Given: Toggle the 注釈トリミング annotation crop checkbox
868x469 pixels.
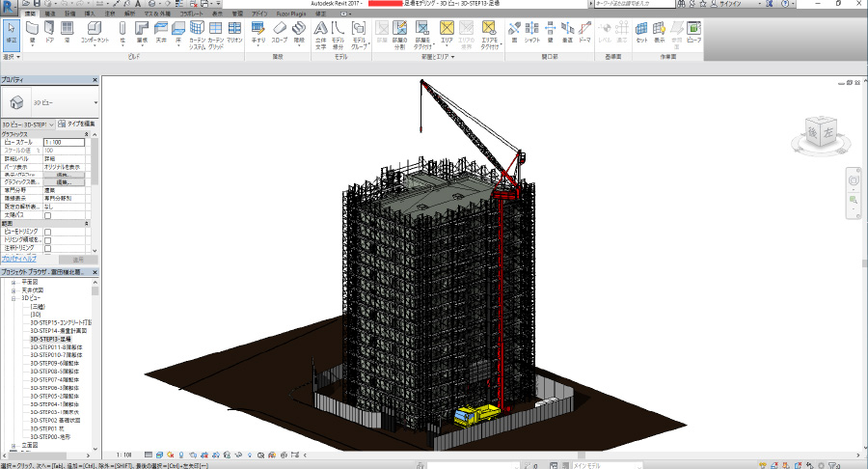Looking at the screenshot, I should (x=47, y=248).
